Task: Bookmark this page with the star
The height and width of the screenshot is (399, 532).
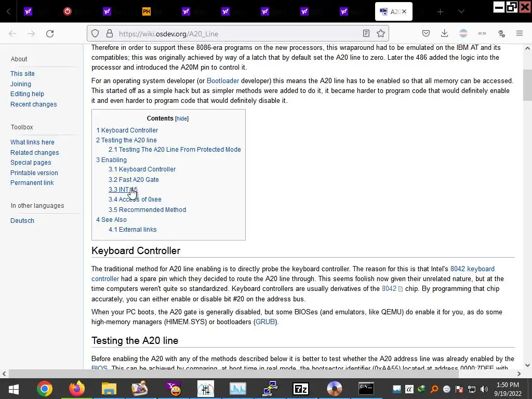Action: point(381,34)
